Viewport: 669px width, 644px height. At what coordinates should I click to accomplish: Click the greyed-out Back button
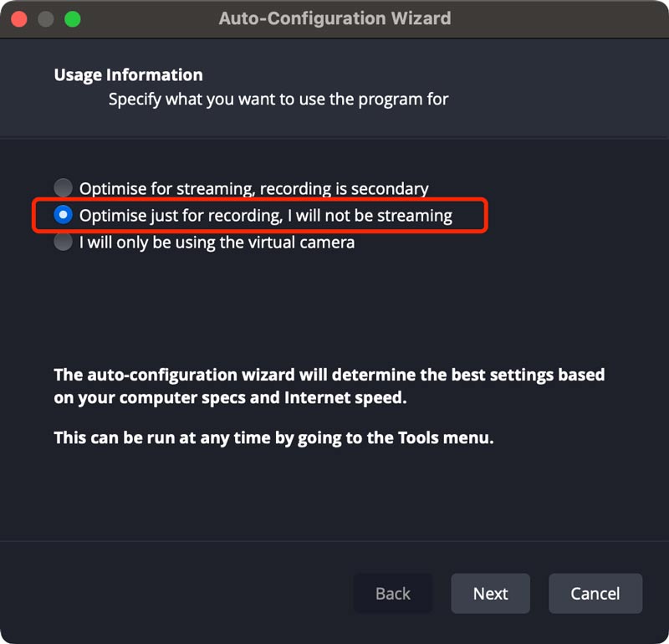pos(392,594)
